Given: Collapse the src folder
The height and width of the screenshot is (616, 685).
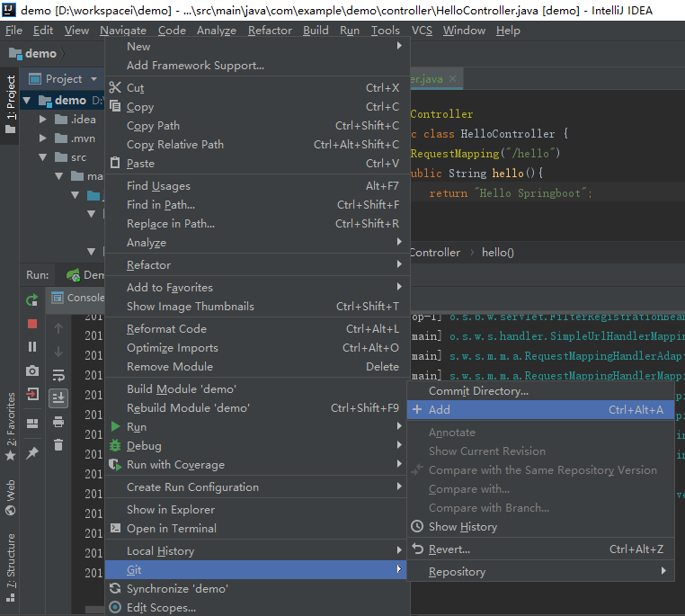Looking at the screenshot, I should 43,157.
